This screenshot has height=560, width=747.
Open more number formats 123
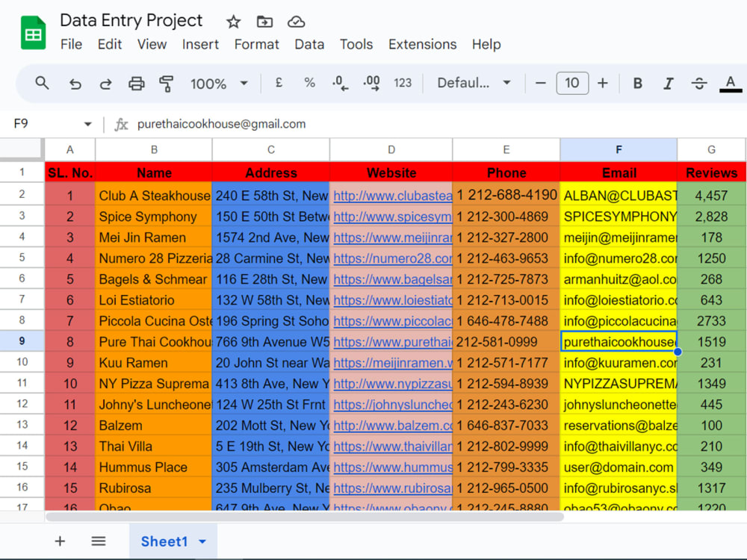pos(403,84)
